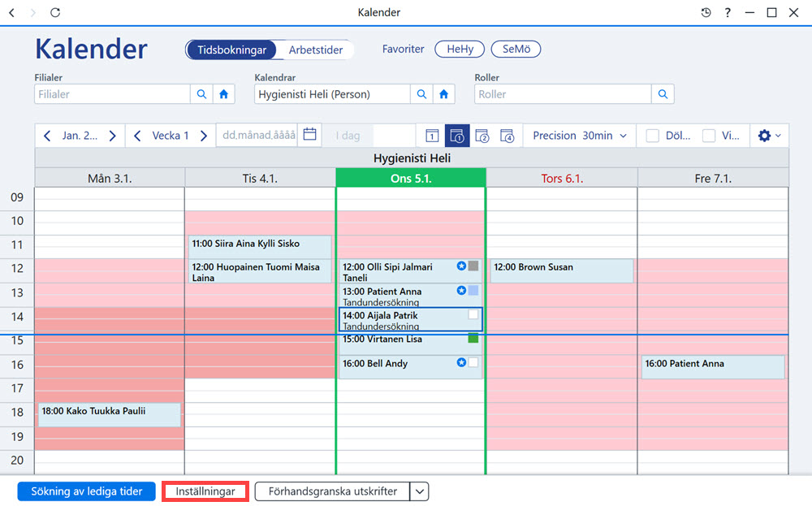Click the Kalendrar search magnifier icon
This screenshot has width=812, height=506.
click(x=421, y=94)
